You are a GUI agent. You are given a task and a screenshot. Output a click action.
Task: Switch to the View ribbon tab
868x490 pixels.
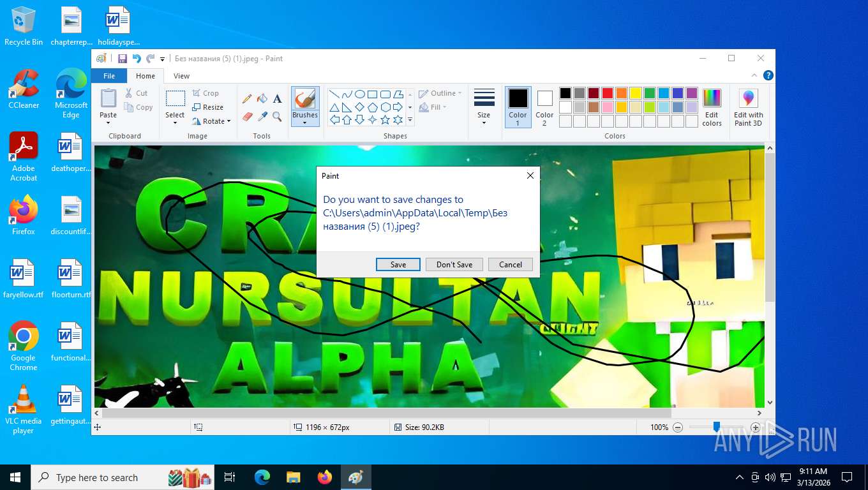[x=181, y=75]
